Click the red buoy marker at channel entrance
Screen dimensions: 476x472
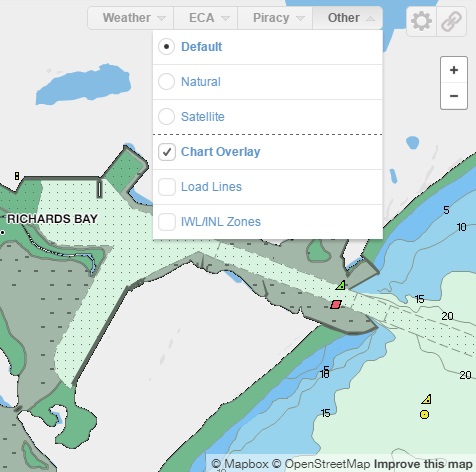pos(336,304)
